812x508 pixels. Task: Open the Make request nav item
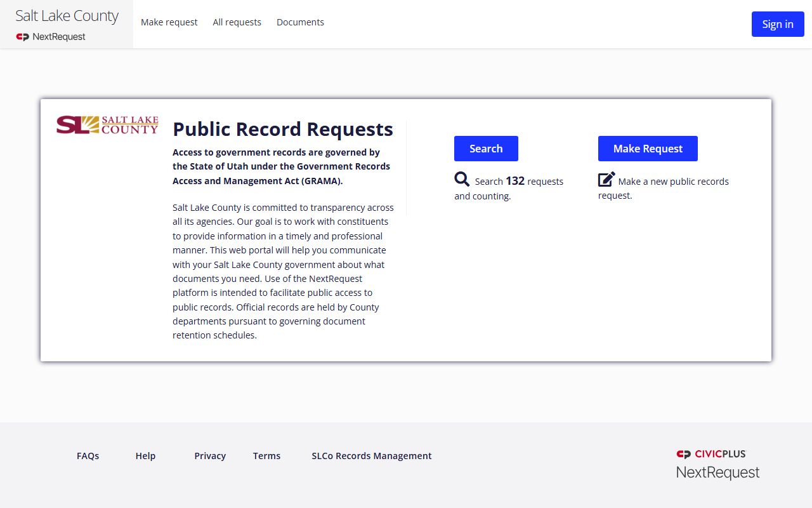pyautogui.click(x=169, y=22)
